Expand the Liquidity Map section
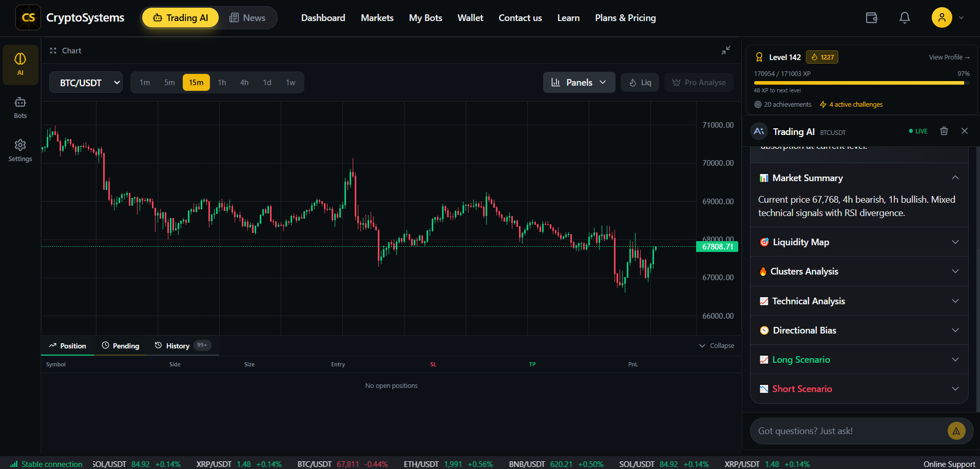 [858, 242]
